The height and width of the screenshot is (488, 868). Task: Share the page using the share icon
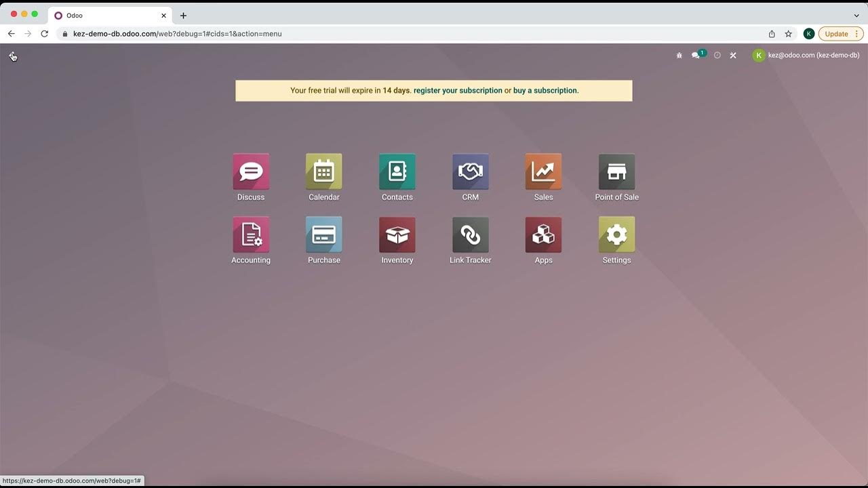772,34
